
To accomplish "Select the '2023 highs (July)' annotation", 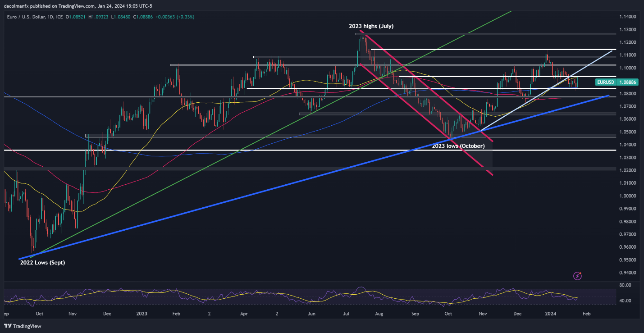I will pyautogui.click(x=371, y=26).
